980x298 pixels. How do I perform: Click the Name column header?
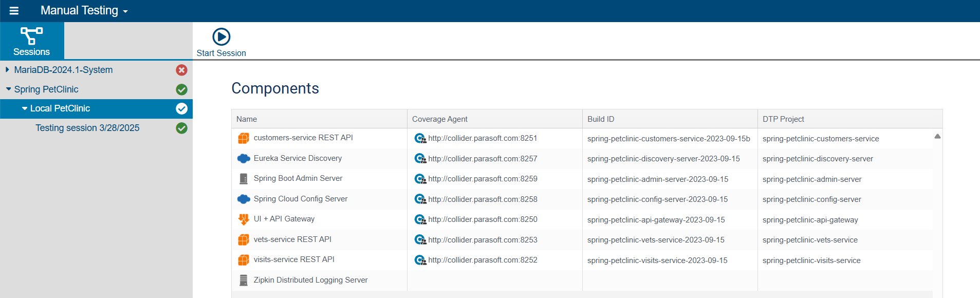click(319, 119)
